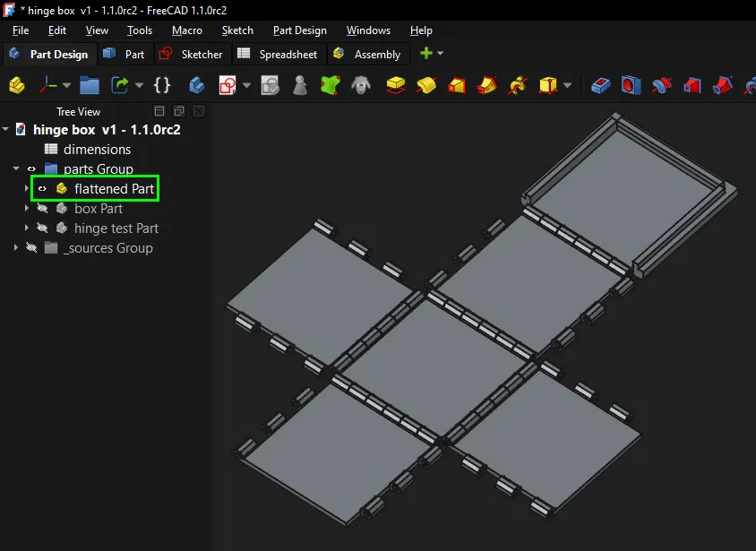The image size is (756, 551).
Task: Select the Groove tool
Action: pos(662,86)
